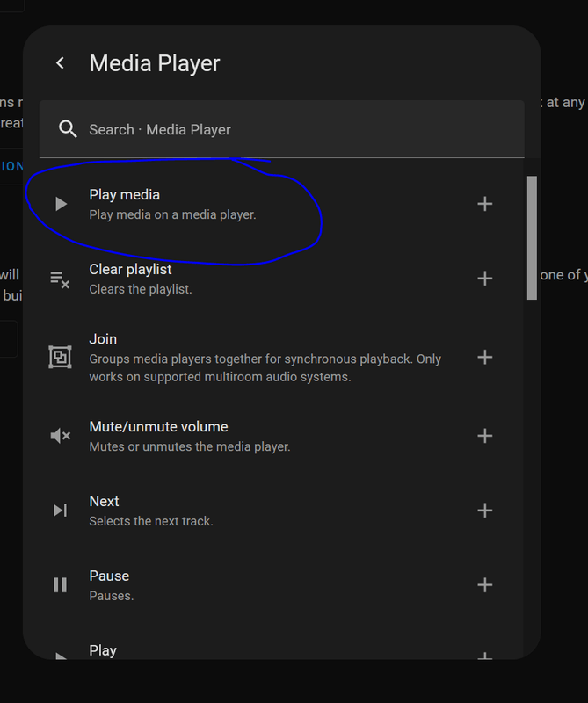Click the Play media triangle icon
This screenshot has width=588, height=703.
[60, 204]
